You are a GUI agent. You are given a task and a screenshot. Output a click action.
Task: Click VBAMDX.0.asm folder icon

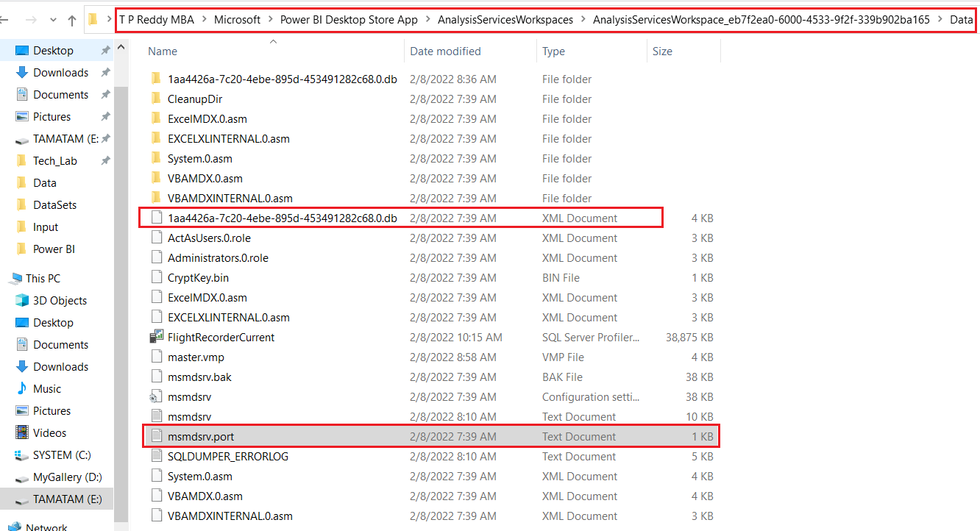point(155,178)
